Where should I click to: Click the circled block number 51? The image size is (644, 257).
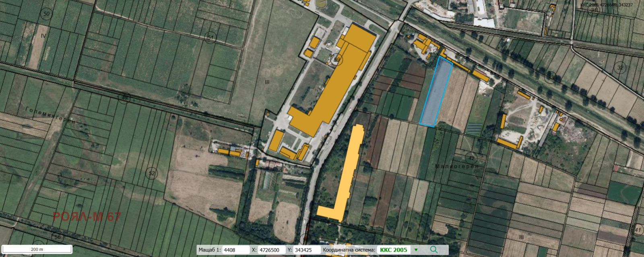[211, 37]
